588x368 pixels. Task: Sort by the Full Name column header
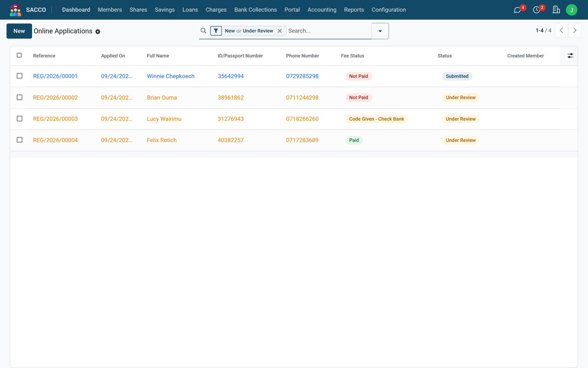[x=158, y=56]
